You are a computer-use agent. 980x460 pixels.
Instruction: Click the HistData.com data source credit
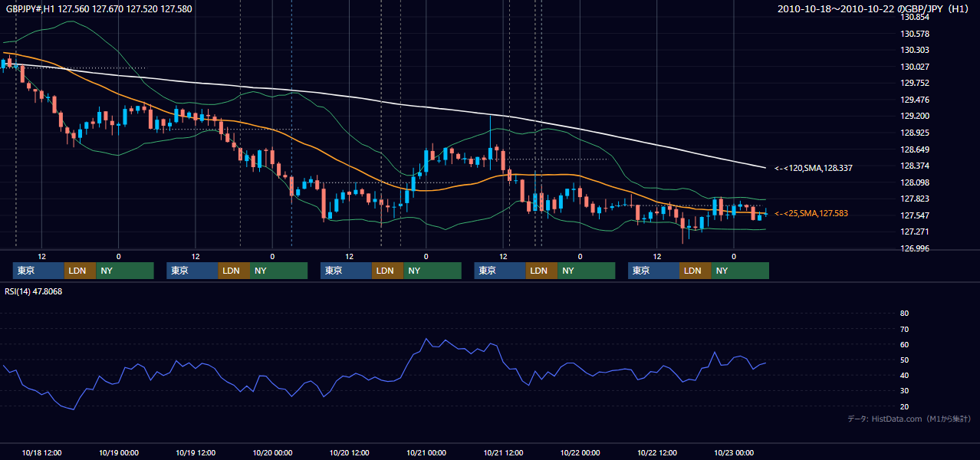coord(909,419)
